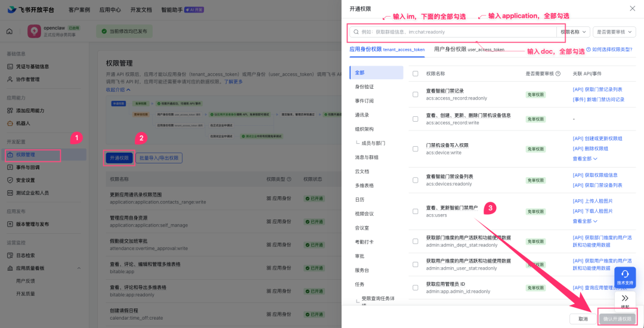Select the 云文档 permission category
The height and width of the screenshot is (328, 644).
[363, 172]
